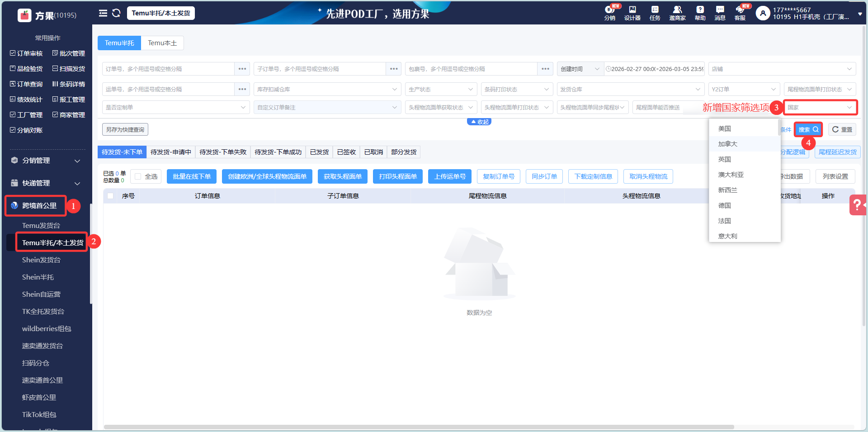Screen dimensions: 868x432
Task: Open the Y2订单 dropdown
Action: (x=744, y=89)
